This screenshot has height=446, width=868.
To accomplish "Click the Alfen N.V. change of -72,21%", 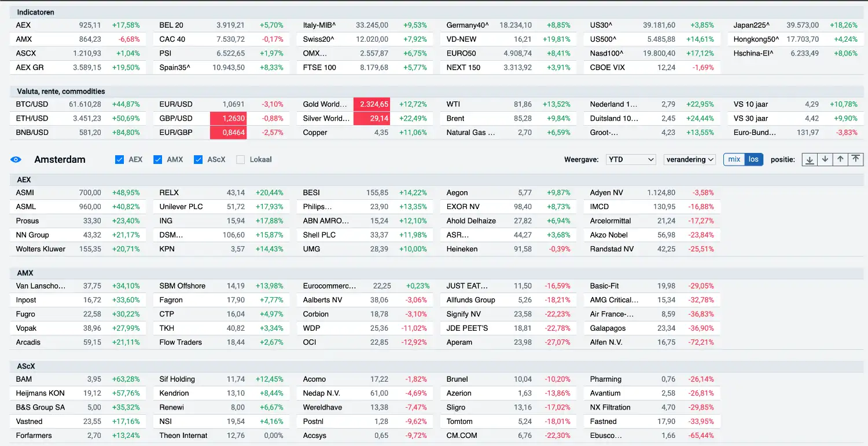I will coord(701,342).
